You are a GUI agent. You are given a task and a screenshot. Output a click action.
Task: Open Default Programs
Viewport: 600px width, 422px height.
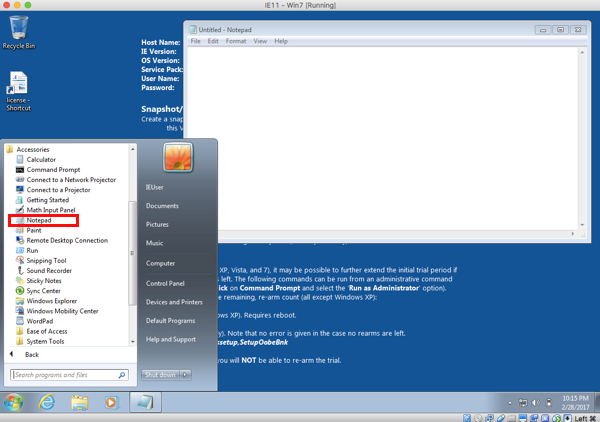point(171,321)
